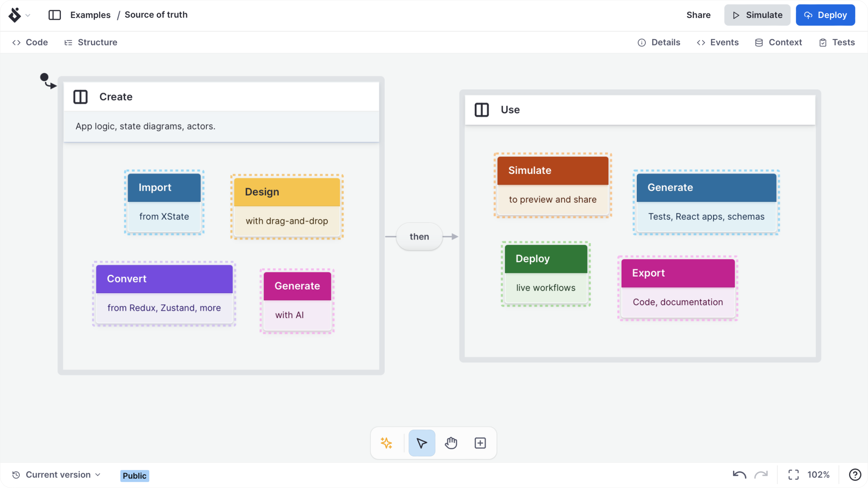Activate the hand panning tool
868x488 pixels.
tap(451, 443)
